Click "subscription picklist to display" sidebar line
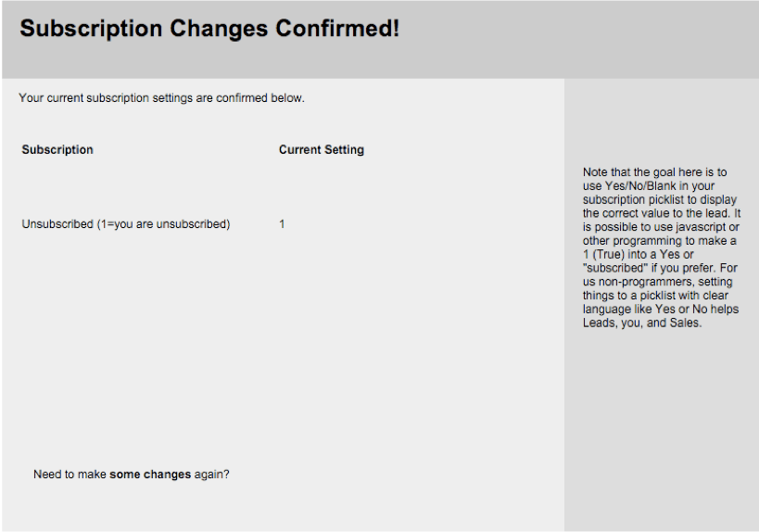Image resolution: width=759 pixels, height=532 pixels. [x=660, y=199]
